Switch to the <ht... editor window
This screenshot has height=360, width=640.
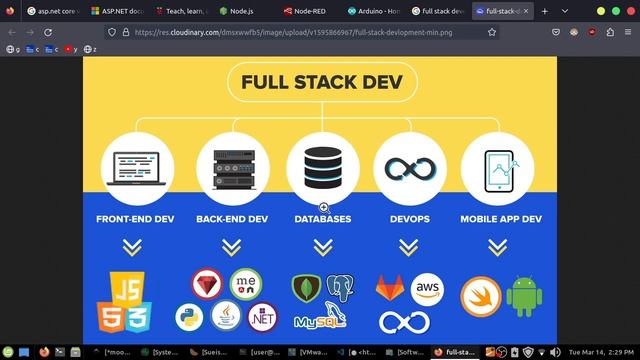coord(356,352)
